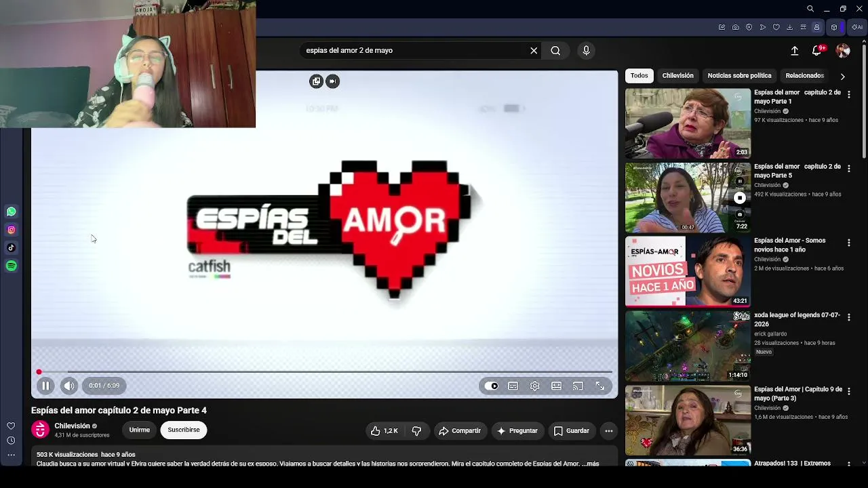Open the sidebar heart bookmarks icon
Image resolution: width=868 pixels, height=488 pixels.
point(11,426)
